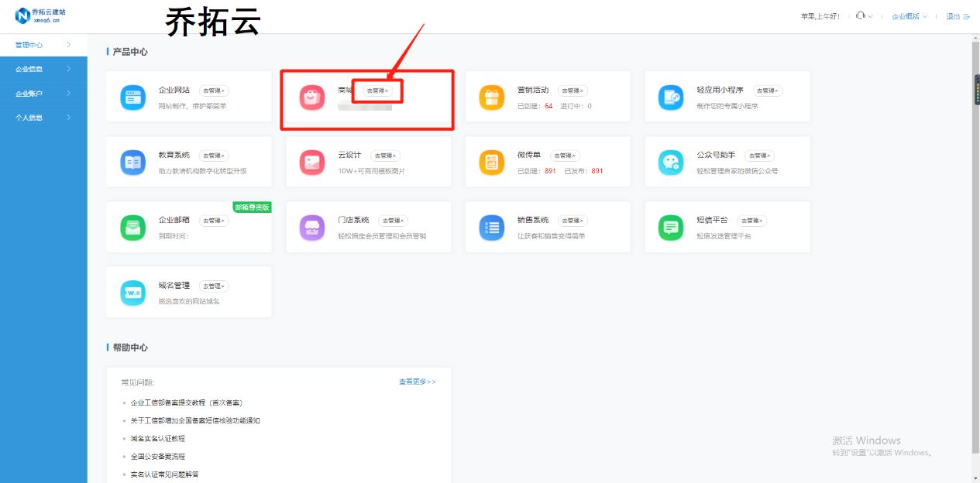
Task: Open the 公众号助手 WeChat icon
Action: (669, 162)
